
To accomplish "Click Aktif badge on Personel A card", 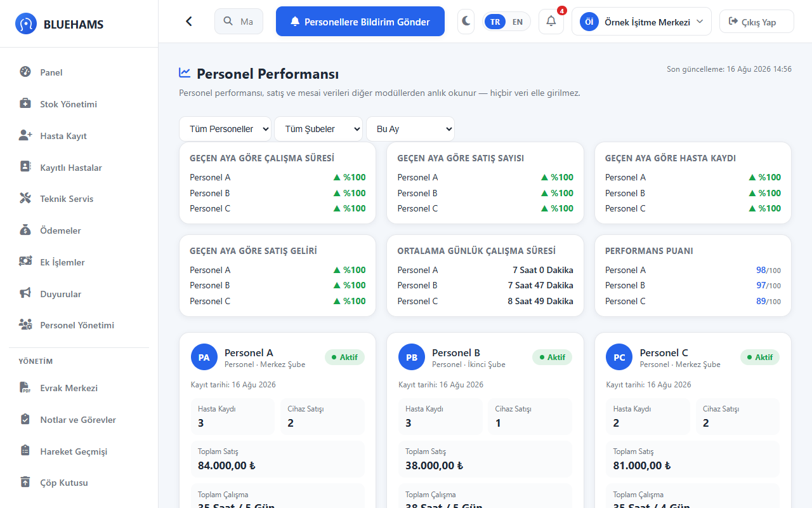I will pyautogui.click(x=344, y=358).
